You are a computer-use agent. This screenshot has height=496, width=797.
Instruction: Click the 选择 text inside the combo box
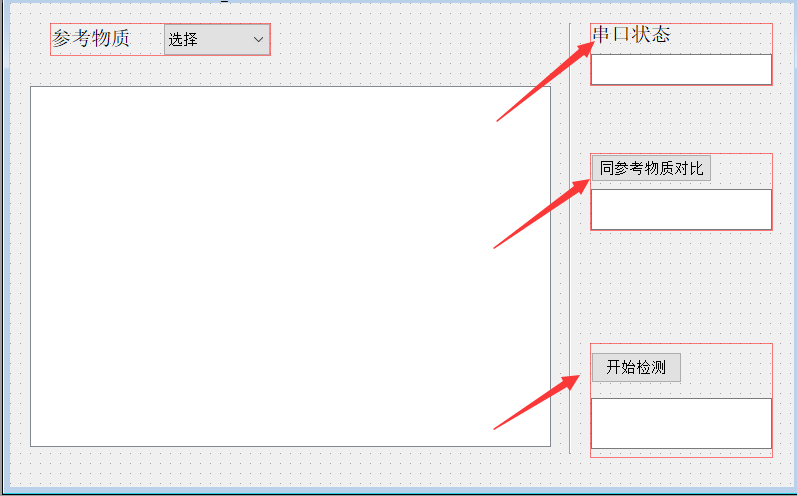point(183,39)
